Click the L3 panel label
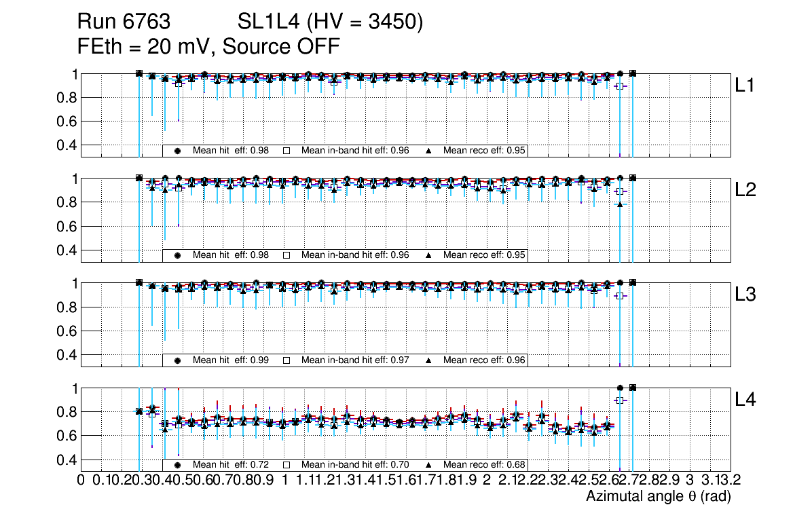 [746, 295]
